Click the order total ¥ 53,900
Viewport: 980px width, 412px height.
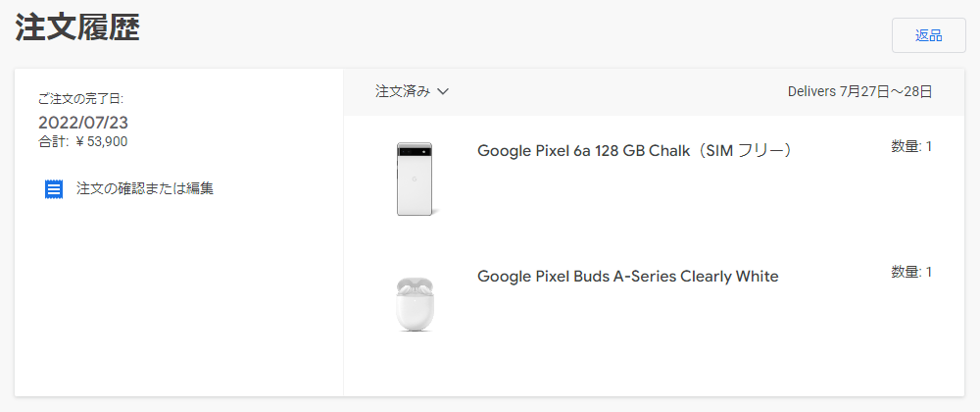pos(101,141)
